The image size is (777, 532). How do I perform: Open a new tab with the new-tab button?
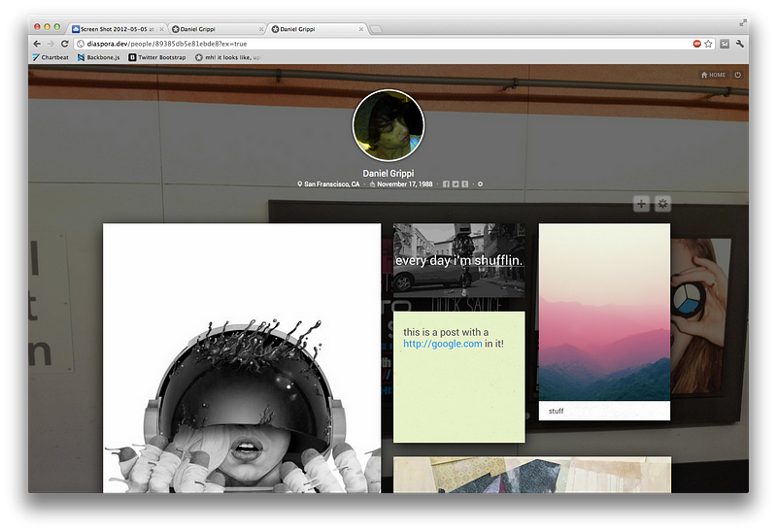tap(376, 29)
